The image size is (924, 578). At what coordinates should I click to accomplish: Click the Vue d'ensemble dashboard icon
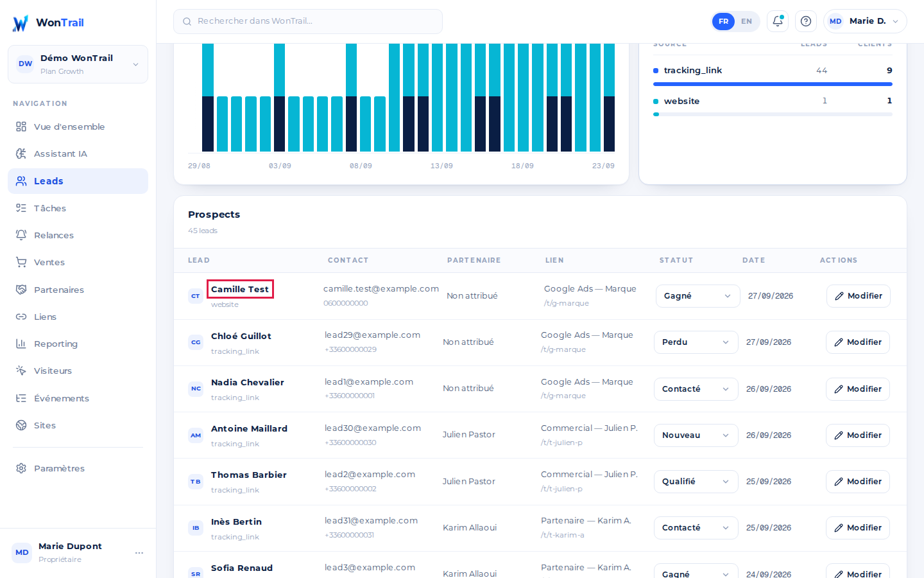click(21, 127)
